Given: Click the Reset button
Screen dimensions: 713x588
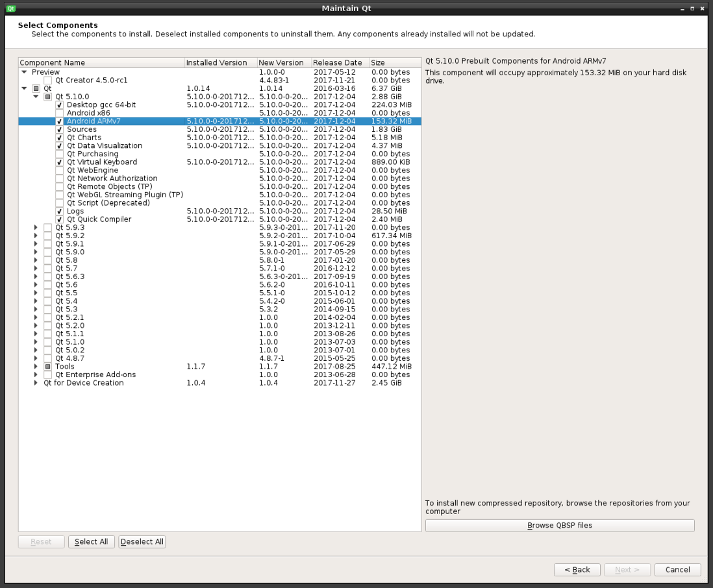Looking at the screenshot, I should [42, 542].
